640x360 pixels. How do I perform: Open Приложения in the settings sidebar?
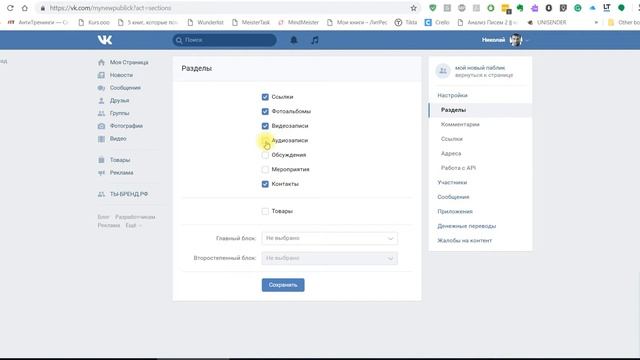455,211
